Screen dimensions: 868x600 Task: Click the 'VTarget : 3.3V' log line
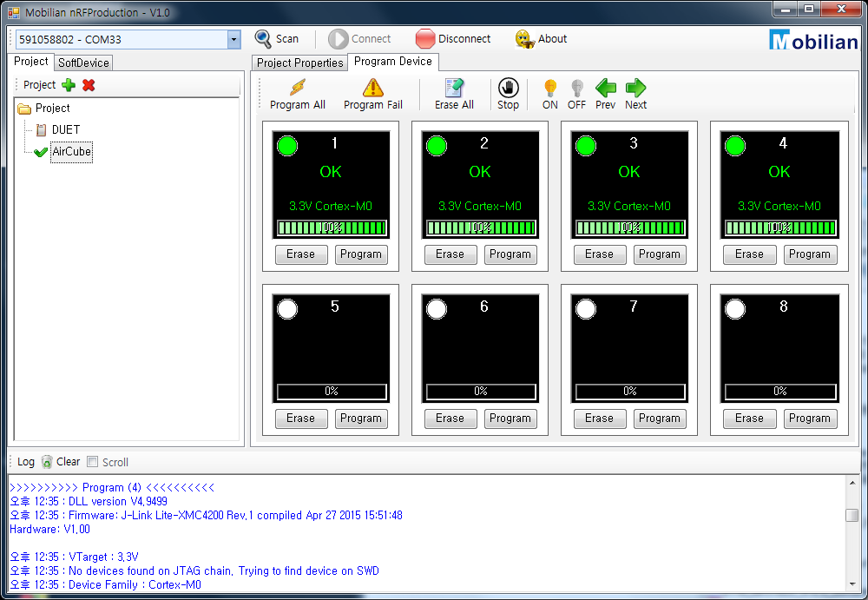tap(74, 557)
